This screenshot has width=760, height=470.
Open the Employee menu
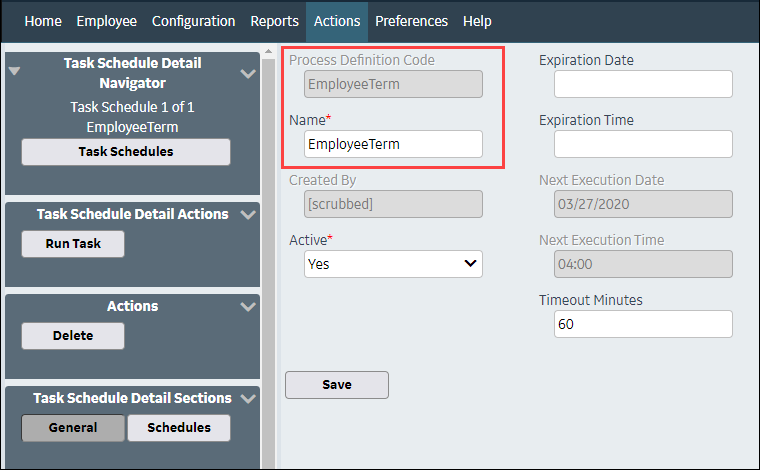pos(107,21)
